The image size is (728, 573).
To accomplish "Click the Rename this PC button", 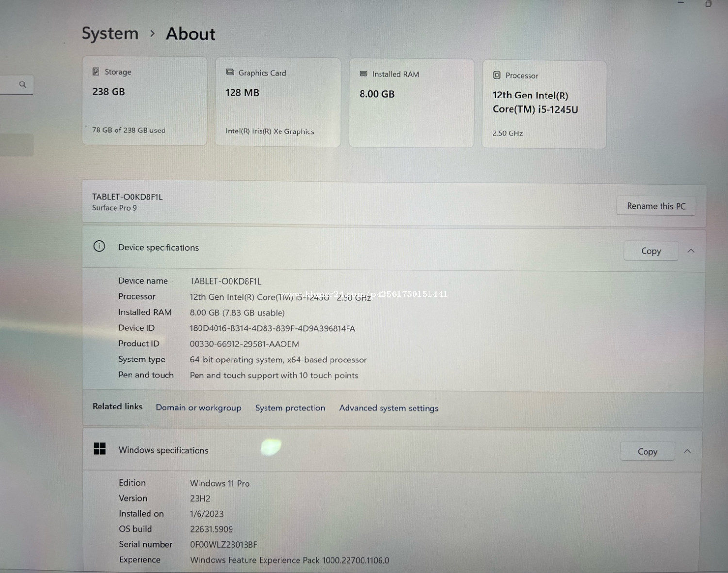I will [656, 206].
